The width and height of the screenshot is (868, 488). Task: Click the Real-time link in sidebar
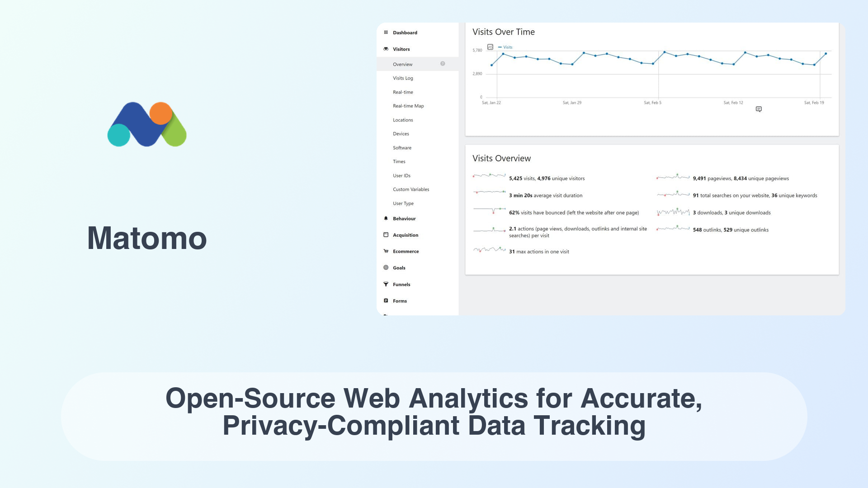[x=402, y=92]
